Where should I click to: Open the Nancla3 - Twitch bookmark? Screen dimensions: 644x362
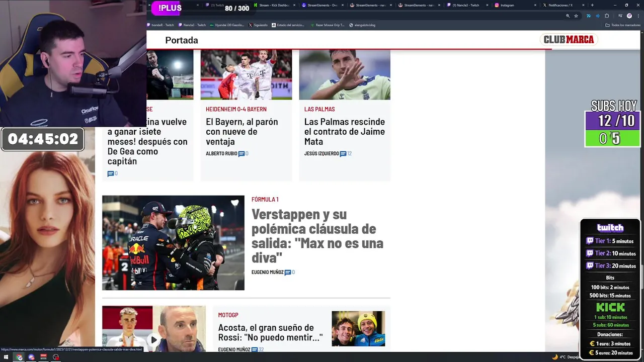coord(192,25)
